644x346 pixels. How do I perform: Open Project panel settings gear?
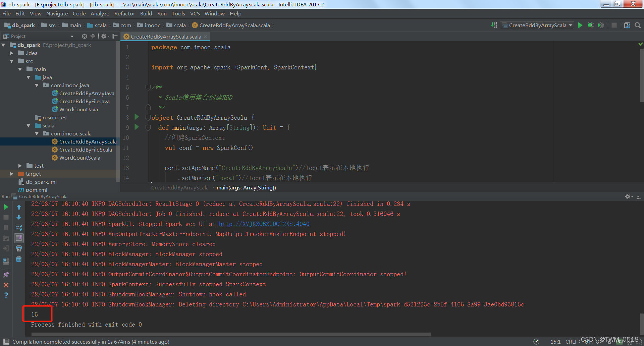[x=105, y=36]
